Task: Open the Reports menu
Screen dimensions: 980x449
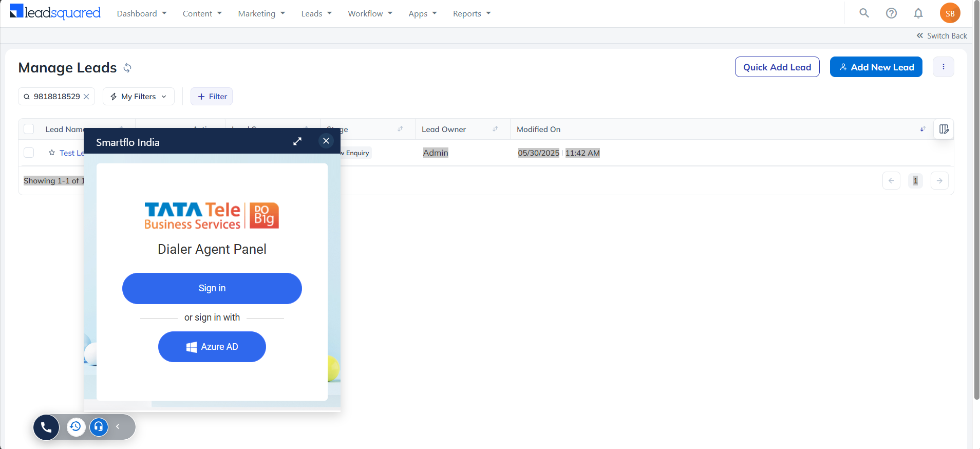Action: 472,14
